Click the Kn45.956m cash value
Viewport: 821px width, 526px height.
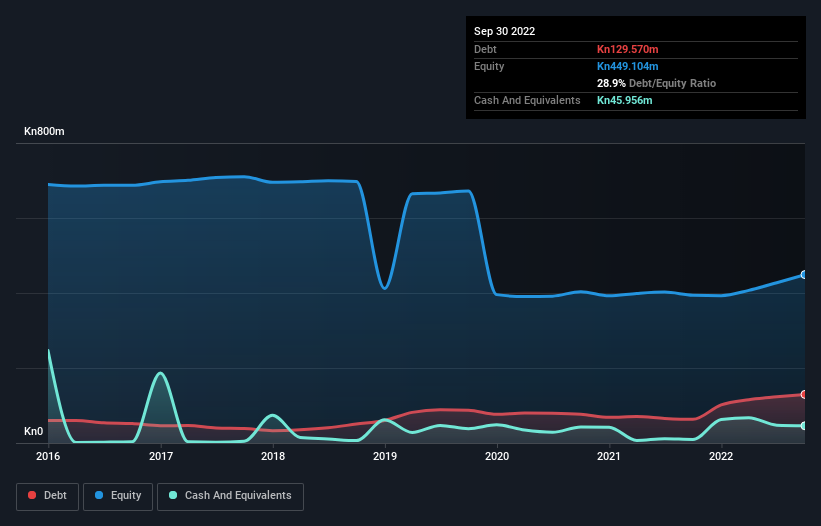[x=625, y=100]
